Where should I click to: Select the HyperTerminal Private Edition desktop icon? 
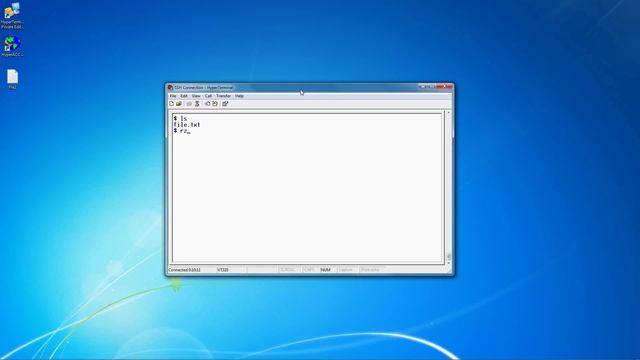pos(12,16)
